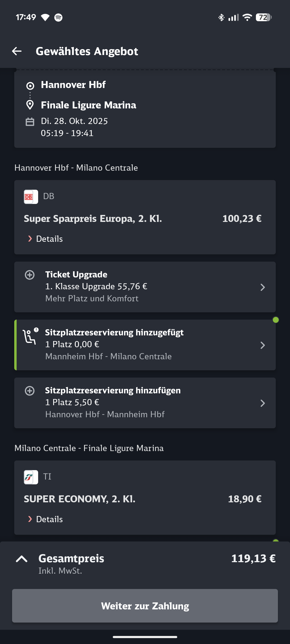Tap plus icon for Hannover–Mannheim seat reservation
Image resolution: width=290 pixels, height=644 pixels.
point(30,391)
